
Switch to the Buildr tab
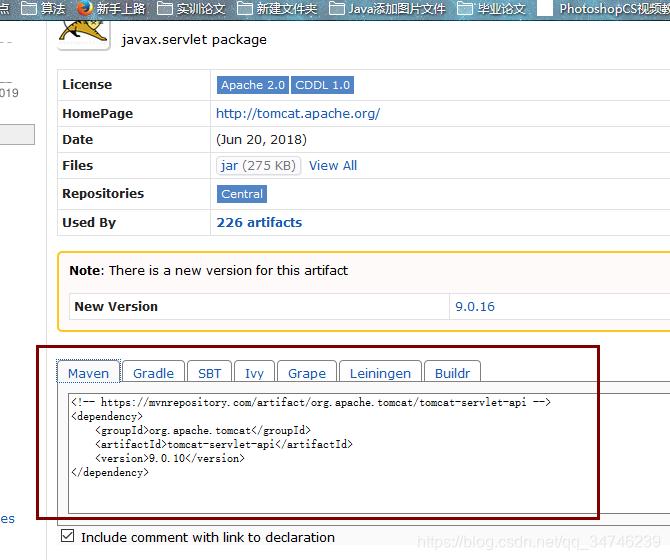point(453,373)
